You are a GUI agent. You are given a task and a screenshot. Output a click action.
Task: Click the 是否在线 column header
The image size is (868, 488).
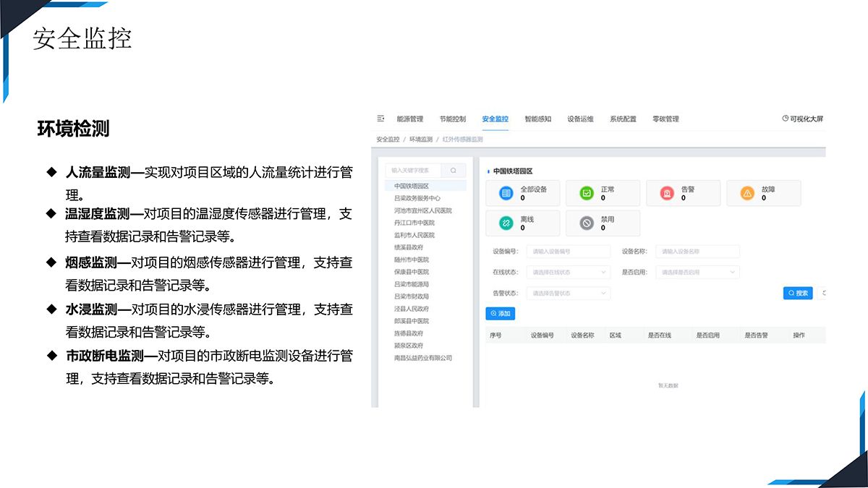point(660,335)
